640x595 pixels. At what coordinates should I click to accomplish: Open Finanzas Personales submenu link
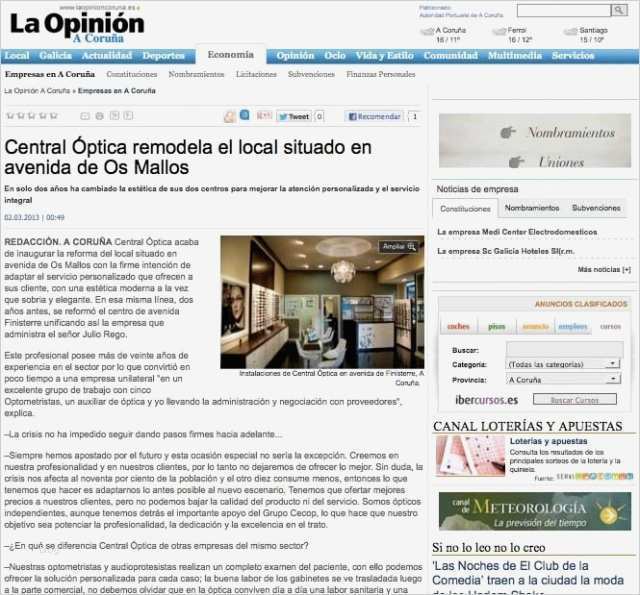coord(380,74)
